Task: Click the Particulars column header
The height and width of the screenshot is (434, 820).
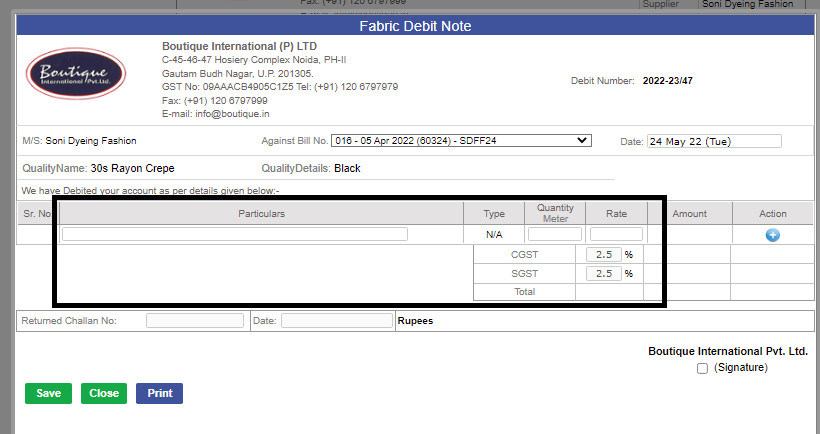Action: point(261,214)
